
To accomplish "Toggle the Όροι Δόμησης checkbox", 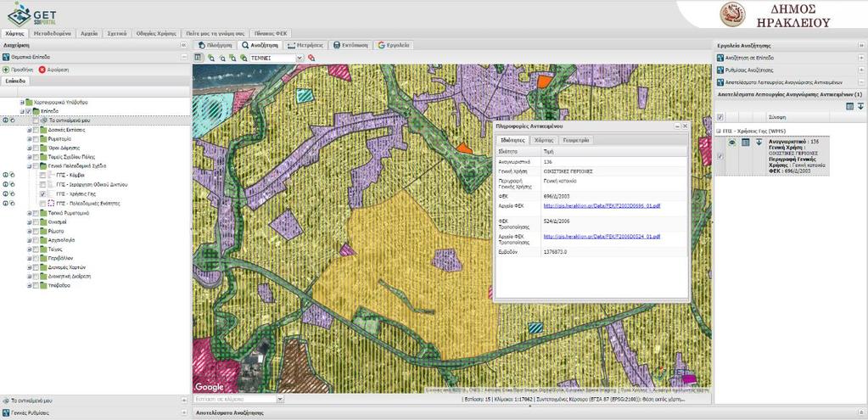I will [36, 148].
